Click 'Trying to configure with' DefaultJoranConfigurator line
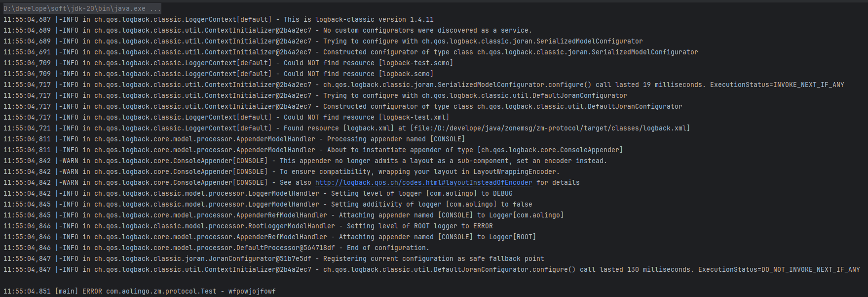The image size is (868, 297). 315,95
